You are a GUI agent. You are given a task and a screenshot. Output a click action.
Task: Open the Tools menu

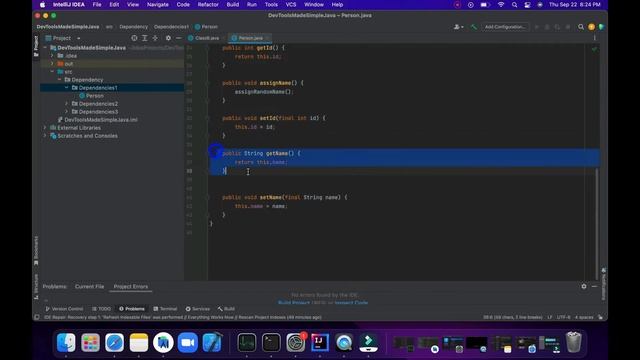point(271,5)
